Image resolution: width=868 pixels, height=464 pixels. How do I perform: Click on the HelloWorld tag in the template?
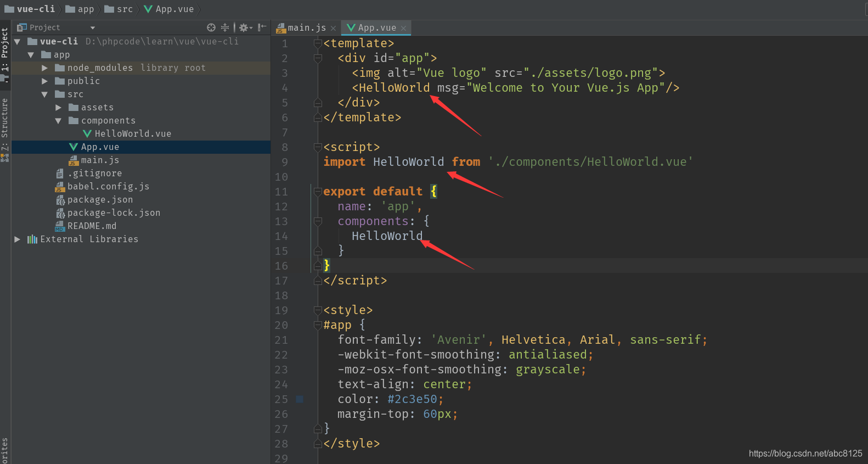point(394,88)
